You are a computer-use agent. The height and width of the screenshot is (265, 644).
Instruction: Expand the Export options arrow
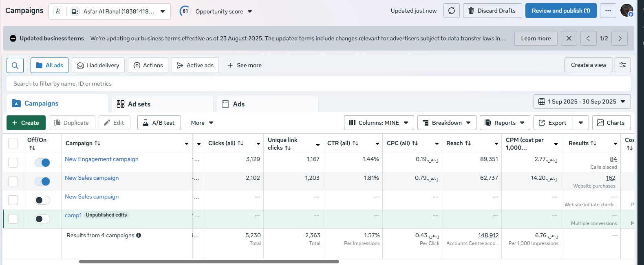581,123
